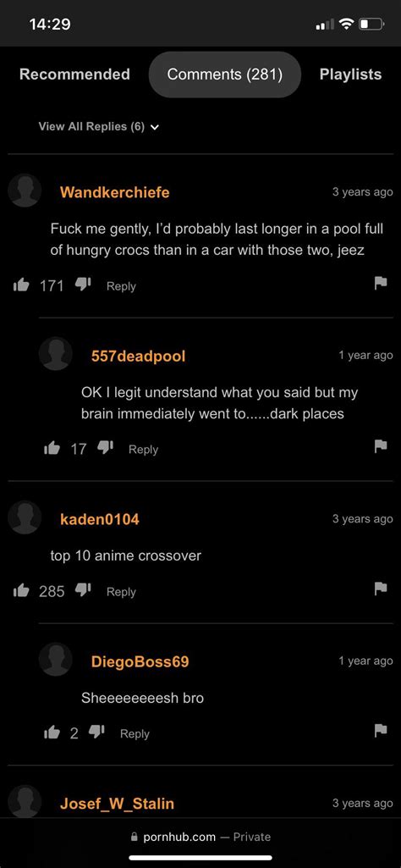The width and height of the screenshot is (401, 868).
Task: Open Wandkerchiefe's profile username
Action: pos(114,192)
